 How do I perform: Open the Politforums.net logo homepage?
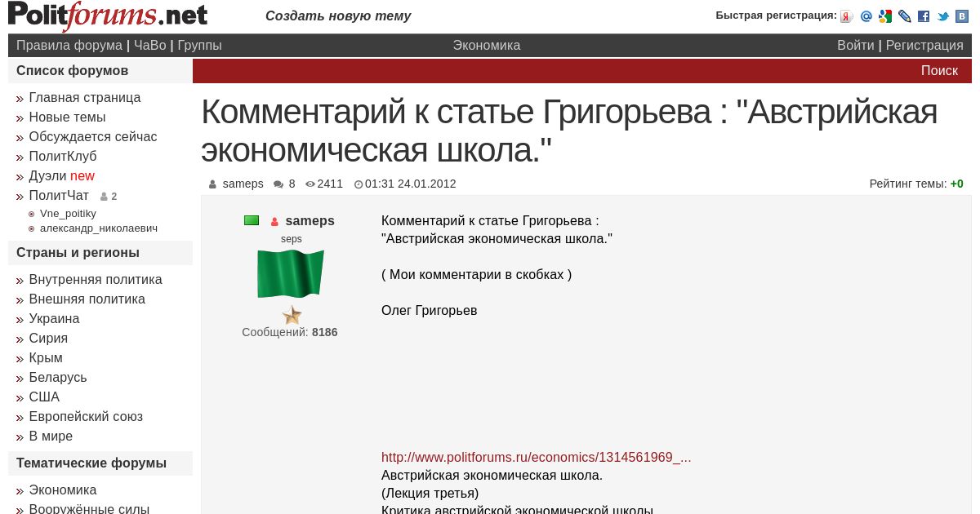108,16
